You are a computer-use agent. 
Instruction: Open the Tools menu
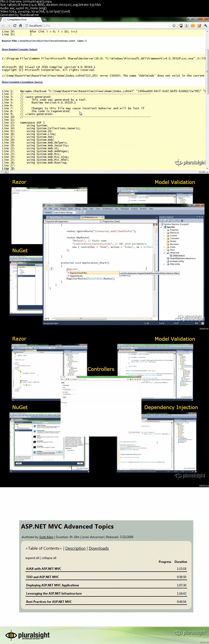click(x=98, y=209)
